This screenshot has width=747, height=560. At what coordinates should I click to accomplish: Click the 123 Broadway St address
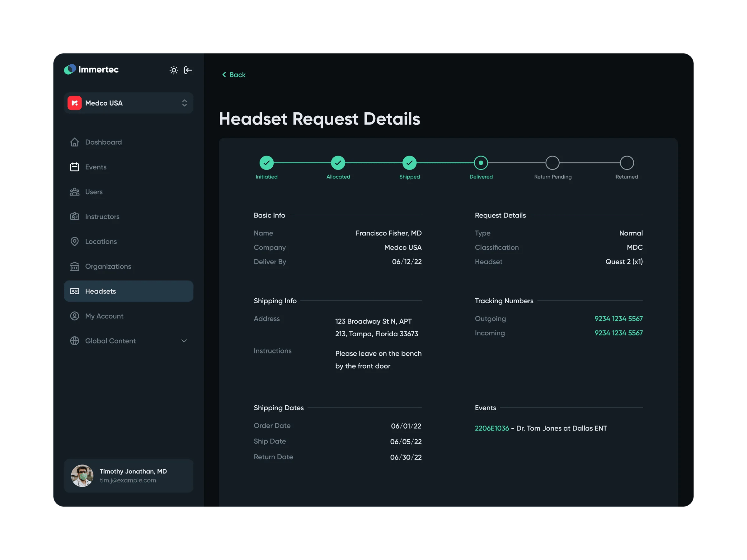(377, 327)
